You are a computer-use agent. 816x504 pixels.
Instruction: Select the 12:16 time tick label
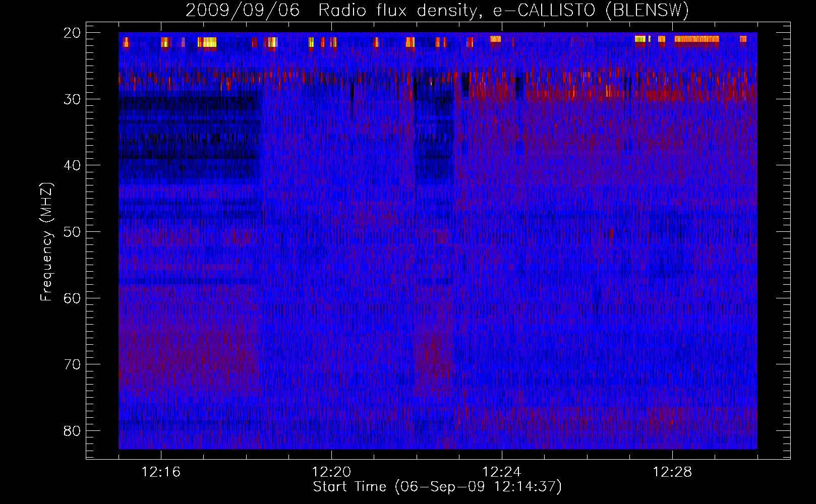(161, 472)
